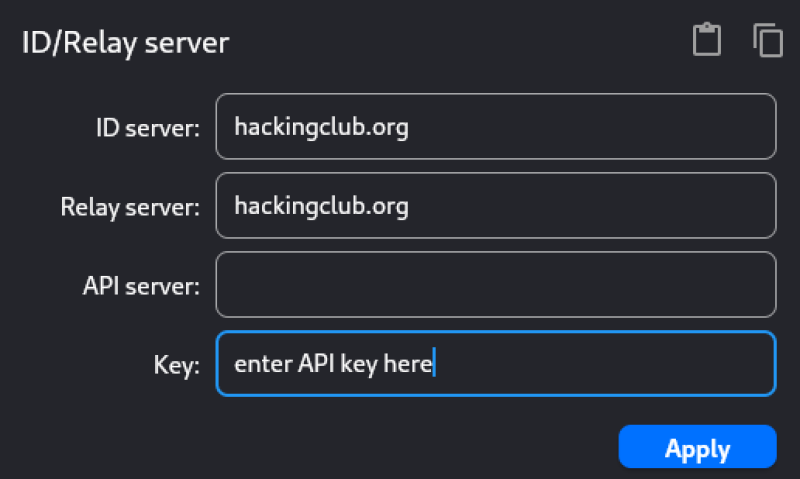
Task: Click the word "Apply" on blue button
Action: coord(697,449)
